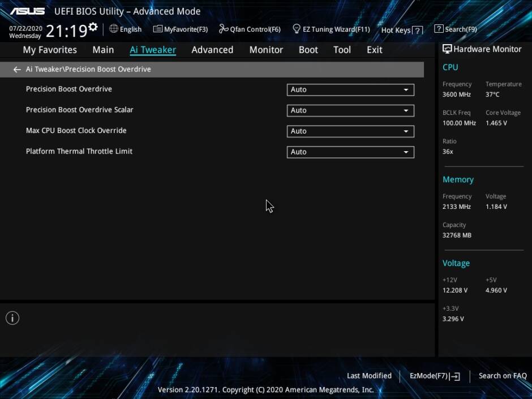This screenshot has width=532, height=399.
Task: Click the globe language icon
Action: pyautogui.click(x=114, y=29)
